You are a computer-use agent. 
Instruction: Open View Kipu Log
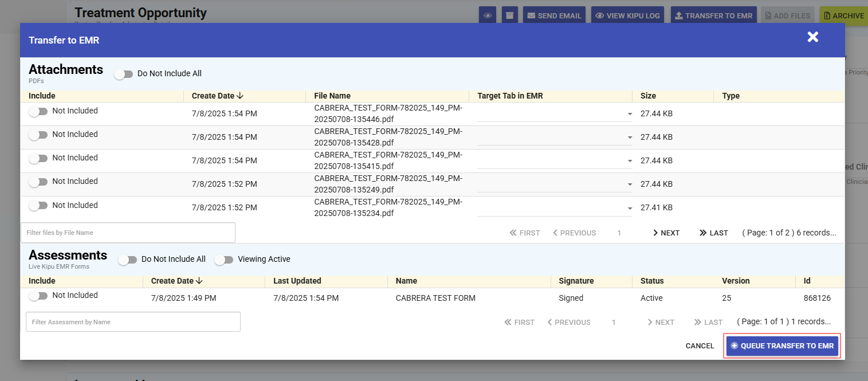(x=627, y=15)
